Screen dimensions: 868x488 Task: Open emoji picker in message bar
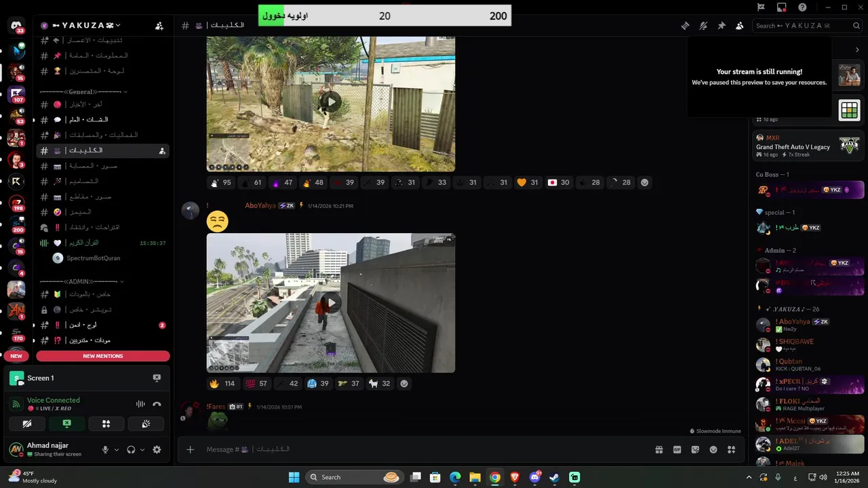(713, 449)
